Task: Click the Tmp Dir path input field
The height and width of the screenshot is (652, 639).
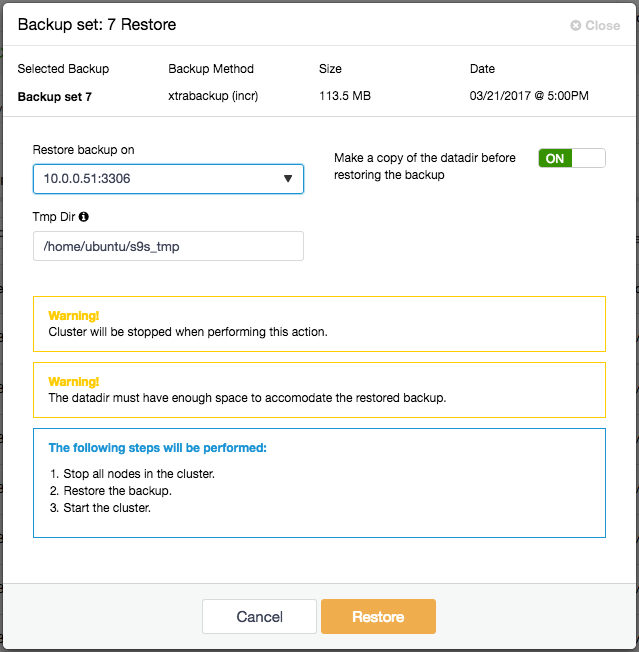Action: pyautogui.click(x=168, y=246)
